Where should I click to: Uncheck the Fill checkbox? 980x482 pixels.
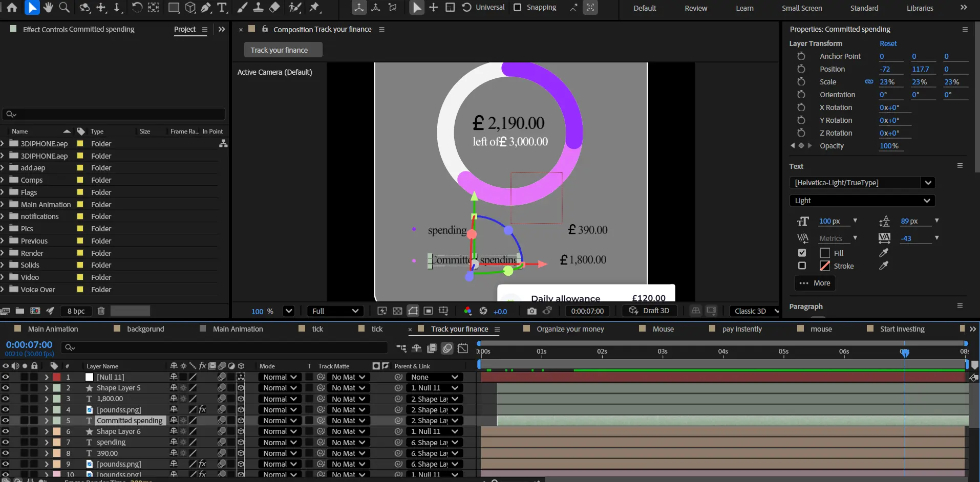tap(802, 253)
